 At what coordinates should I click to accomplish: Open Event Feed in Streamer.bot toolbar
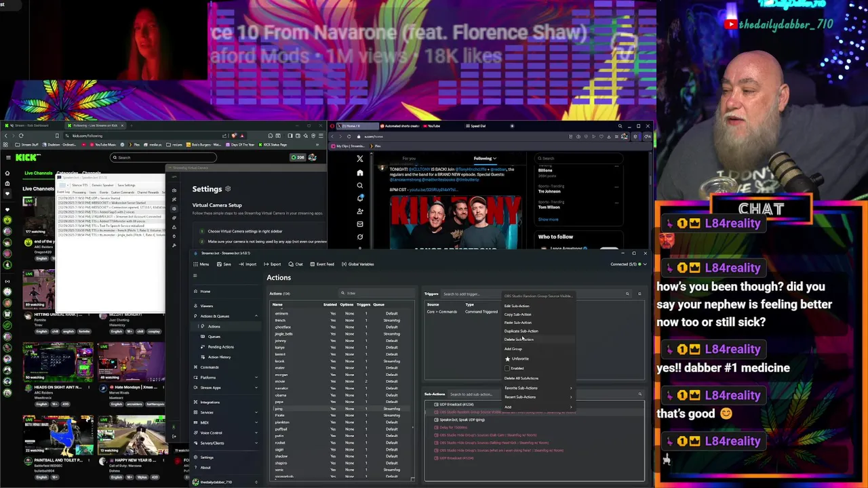click(x=322, y=264)
